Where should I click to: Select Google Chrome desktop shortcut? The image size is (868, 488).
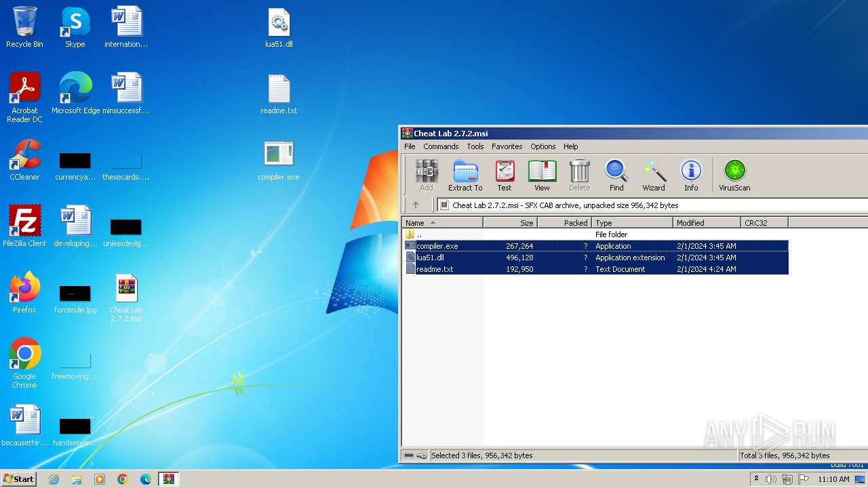coord(24,364)
